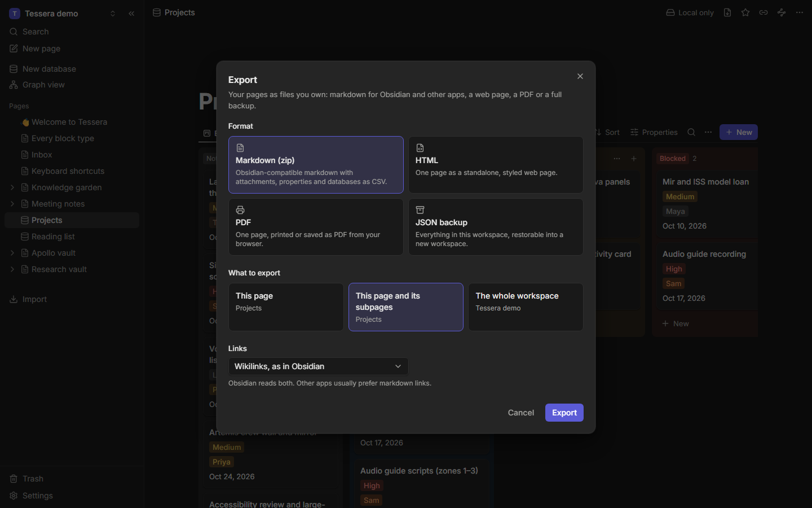812x508 pixels.
Task: Create a New database
Action: point(72,69)
